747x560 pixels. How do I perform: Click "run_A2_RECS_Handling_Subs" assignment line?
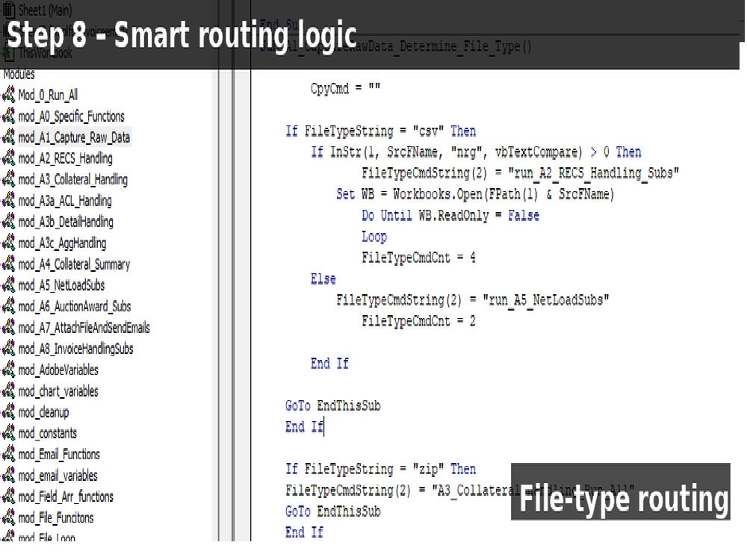click(520, 173)
